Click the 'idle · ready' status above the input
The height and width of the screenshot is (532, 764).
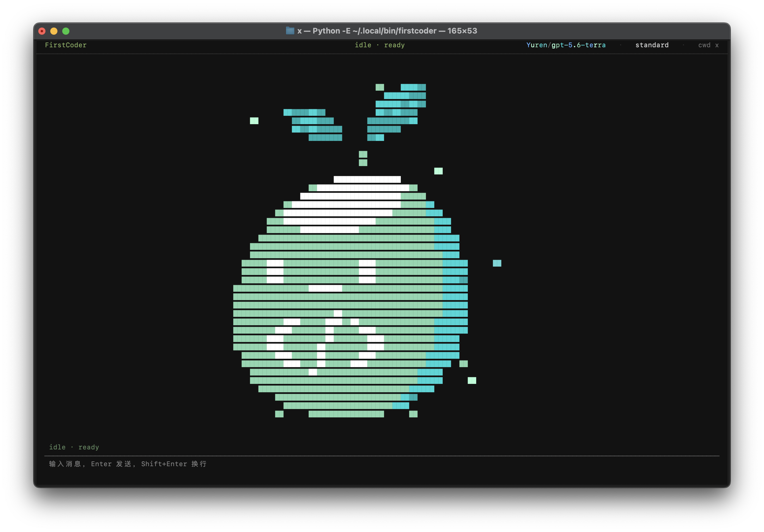[74, 447]
